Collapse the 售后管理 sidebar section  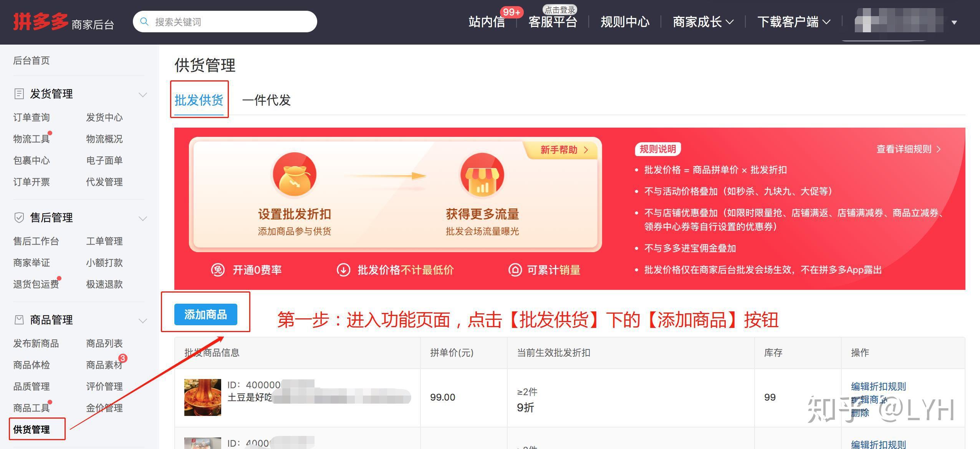point(143,218)
